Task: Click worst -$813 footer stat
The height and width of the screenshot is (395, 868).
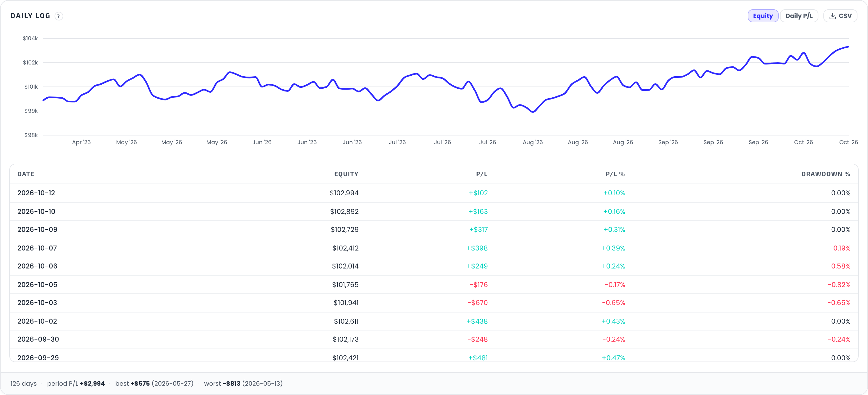Action: (x=243, y=383)
